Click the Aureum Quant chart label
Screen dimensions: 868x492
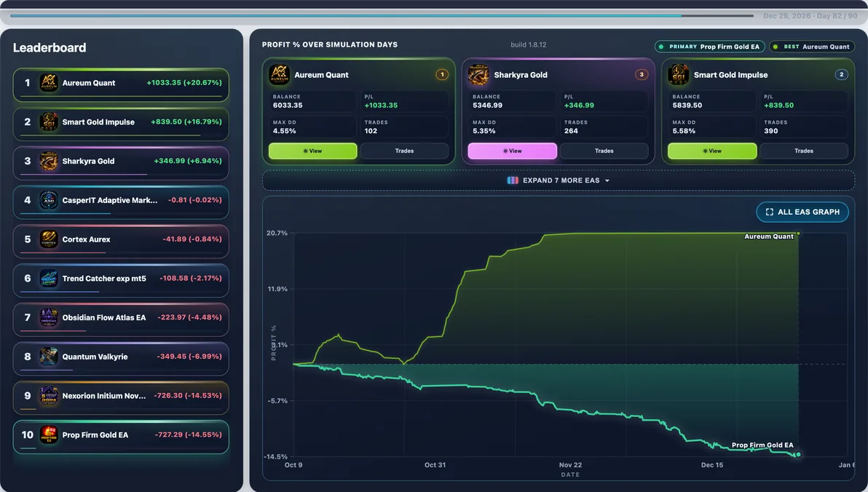[768, 237]
